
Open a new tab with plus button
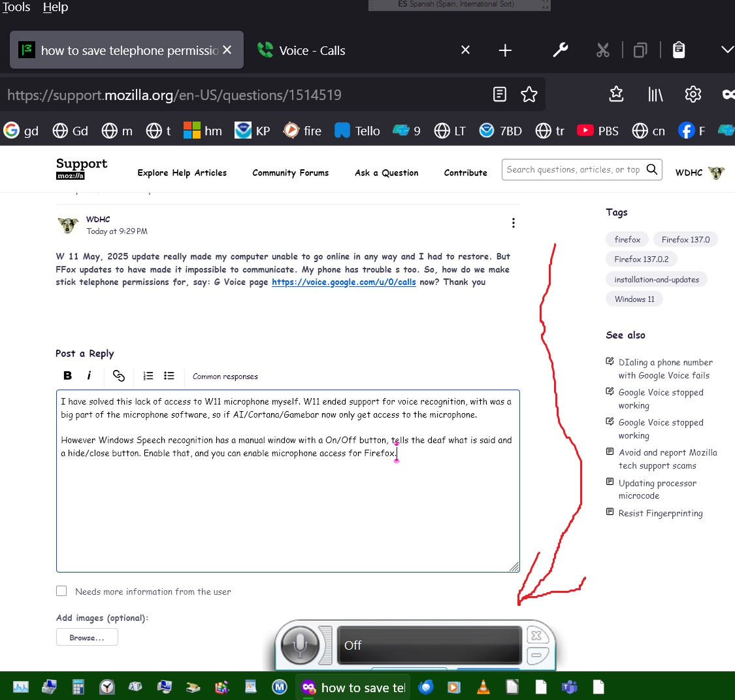pos(505,50)
